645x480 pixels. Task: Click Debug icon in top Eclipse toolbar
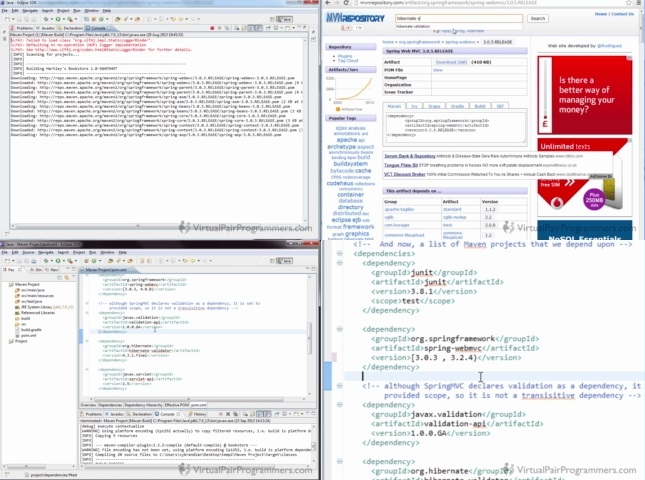pyautogui.click(x=46, y=19)
